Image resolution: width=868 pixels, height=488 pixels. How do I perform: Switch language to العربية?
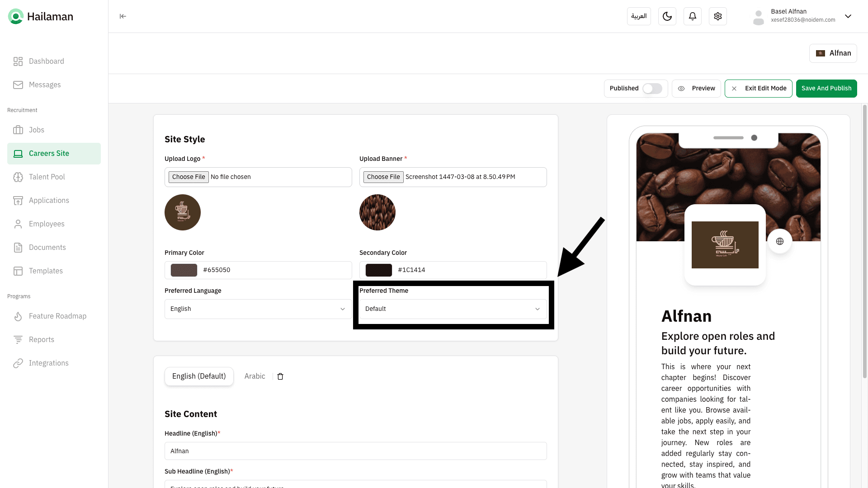click(x=638, y=16)
